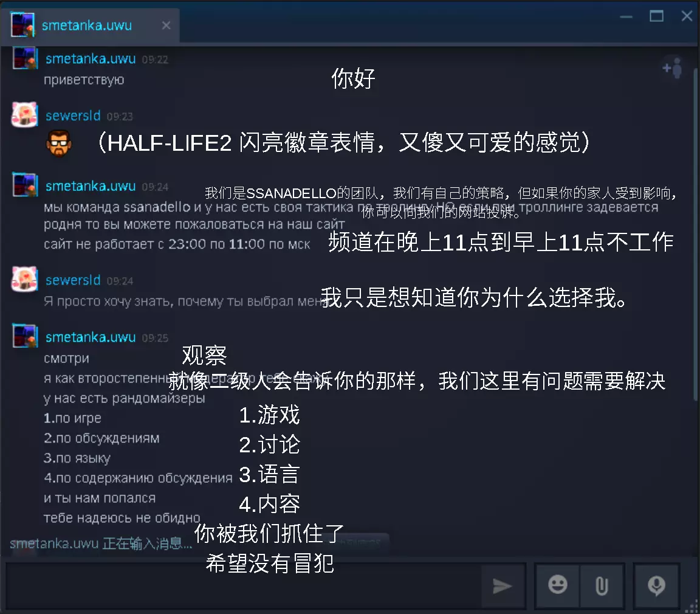Attach a file with the paperclip icon
Viewport: 700px width, 614px height.
tap(602, 586)
